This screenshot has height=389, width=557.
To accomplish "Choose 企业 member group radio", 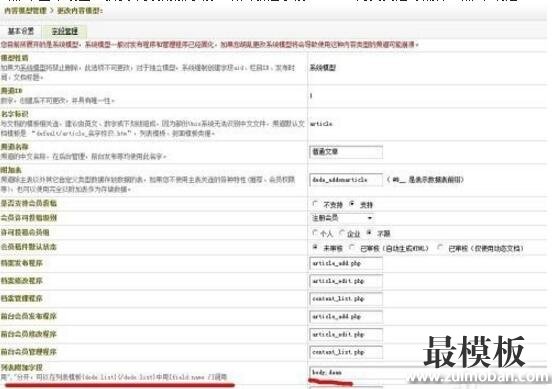I will 341,233.
